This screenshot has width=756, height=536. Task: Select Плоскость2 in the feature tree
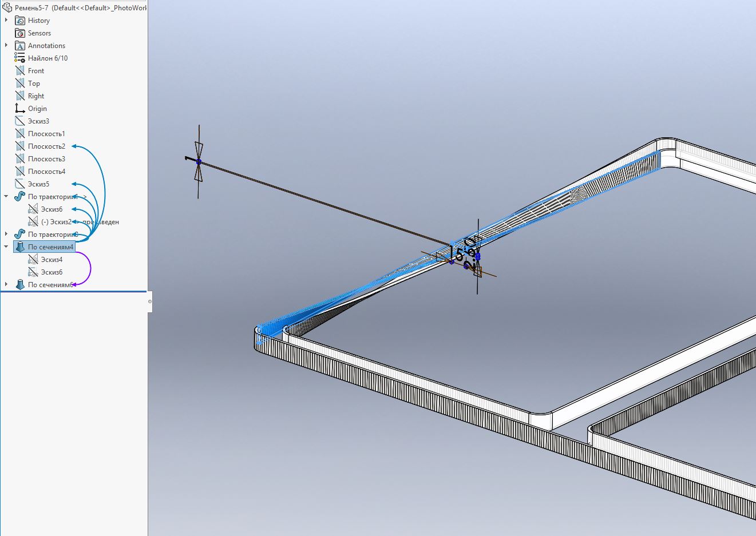(x=46, y=146)
